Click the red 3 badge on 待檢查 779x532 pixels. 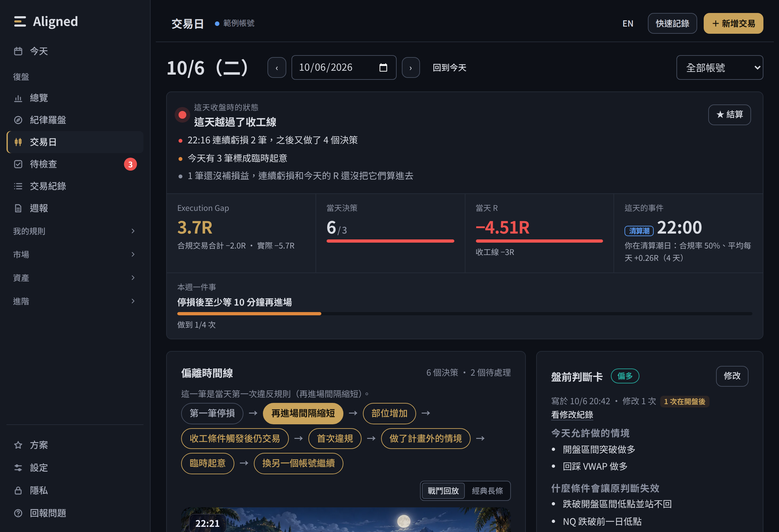pyautogui.click(x=130, y=164)
